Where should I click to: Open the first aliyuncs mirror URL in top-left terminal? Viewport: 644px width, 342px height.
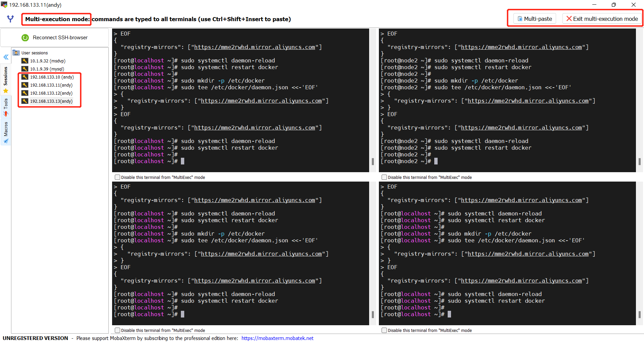click(254, 47)
